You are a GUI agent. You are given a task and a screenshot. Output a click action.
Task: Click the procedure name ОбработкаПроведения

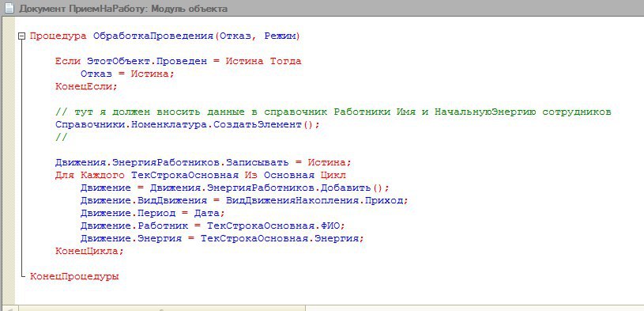[x=153, y=36]
